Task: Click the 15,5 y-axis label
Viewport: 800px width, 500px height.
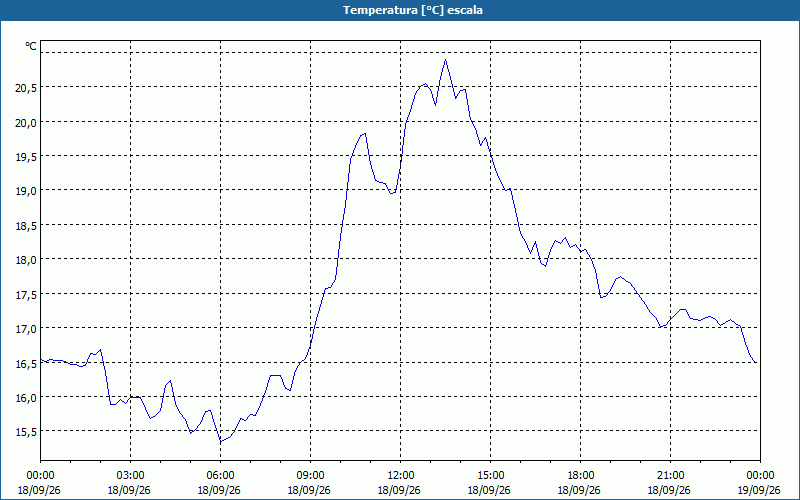Action: tap(26, 432)
